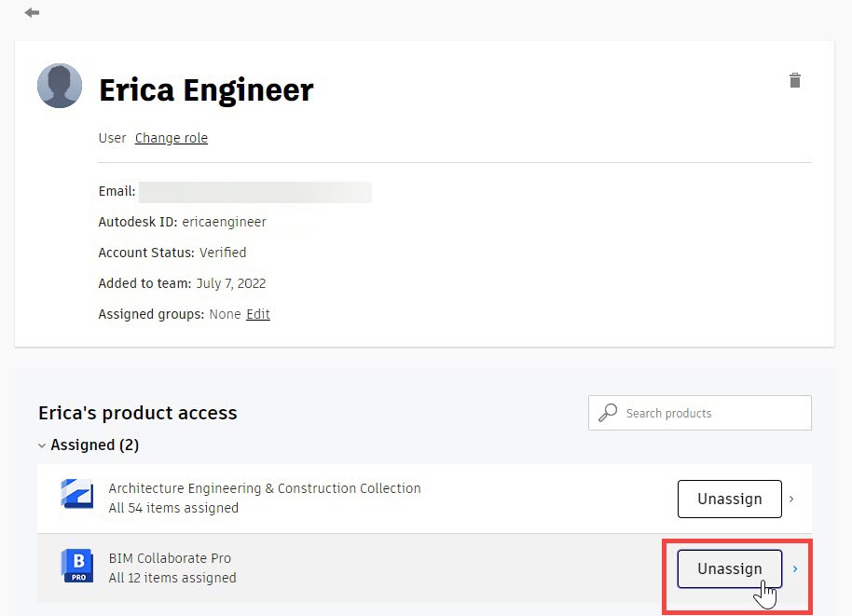Select the Architecture Engineering & Construction Collection row
Image resolution: width=852 pixels, height=616 pixels.
[424, 499]
